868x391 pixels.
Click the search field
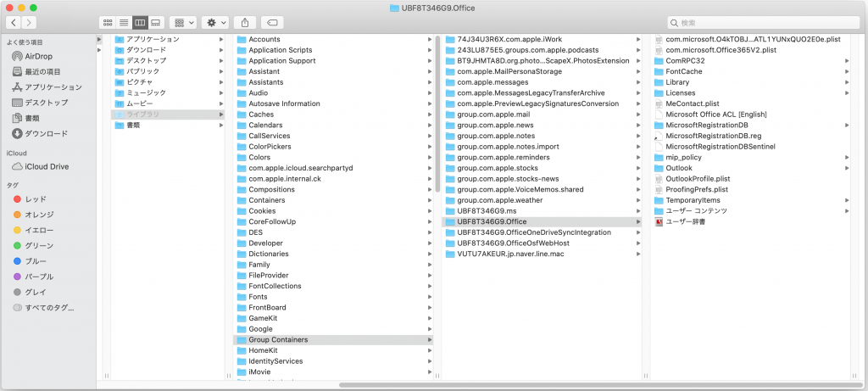pyautogui.click(x=764, y=23)
